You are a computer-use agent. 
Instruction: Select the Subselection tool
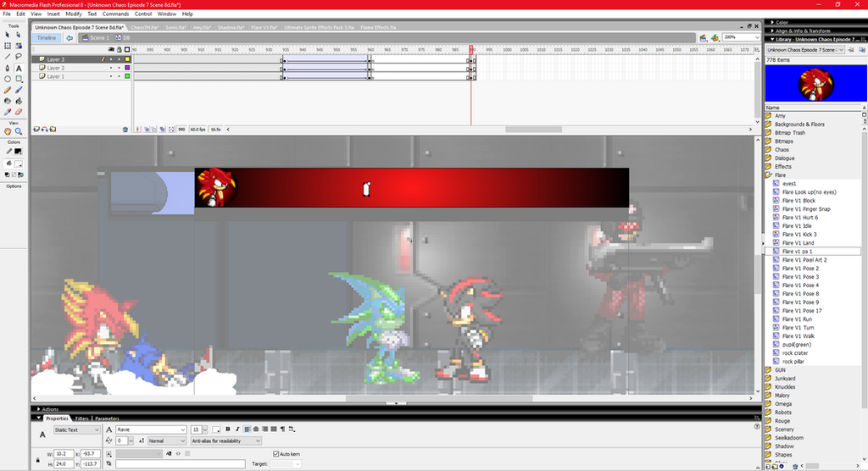(19, 35)
